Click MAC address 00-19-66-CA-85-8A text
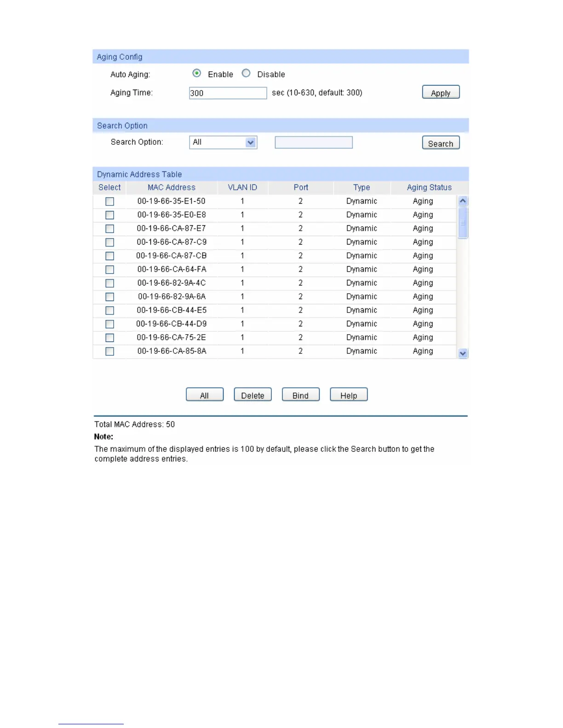 [172, 351]
